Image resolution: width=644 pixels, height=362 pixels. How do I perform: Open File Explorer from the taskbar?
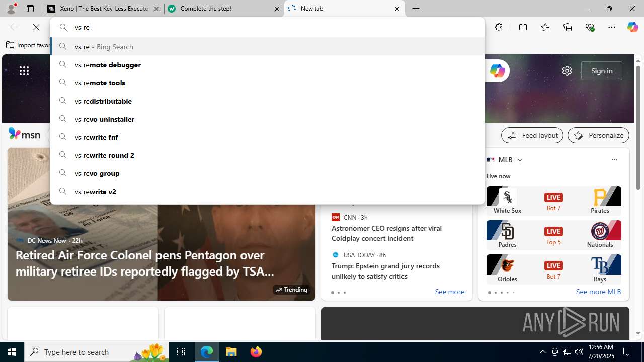pos(231,352)
